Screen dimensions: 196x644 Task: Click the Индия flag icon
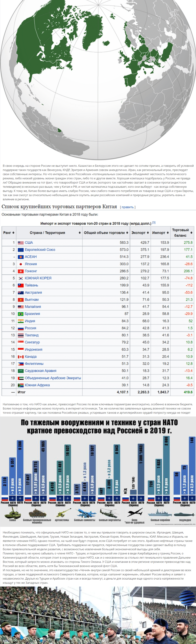(x=20, y=321)
